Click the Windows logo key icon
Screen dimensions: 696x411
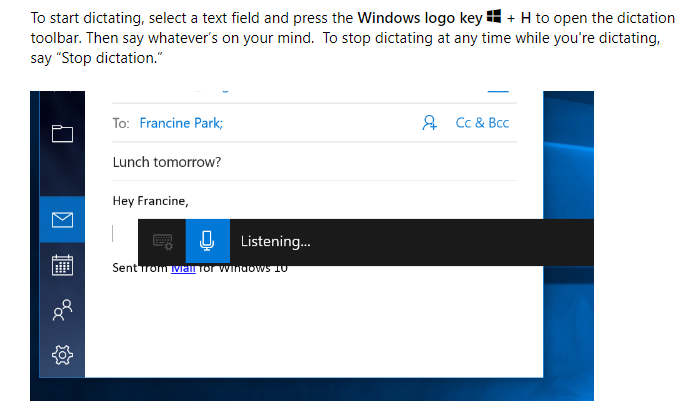tap(494, 19)
